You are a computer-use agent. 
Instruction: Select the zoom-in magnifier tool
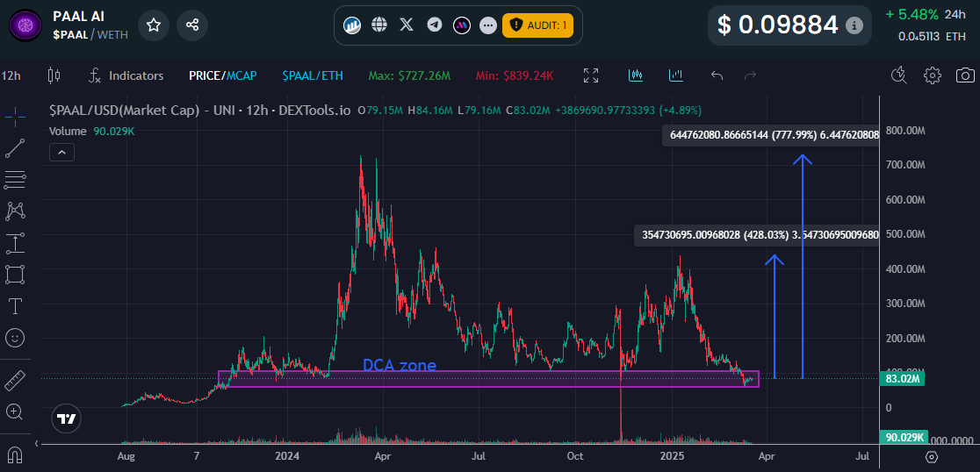15,411
